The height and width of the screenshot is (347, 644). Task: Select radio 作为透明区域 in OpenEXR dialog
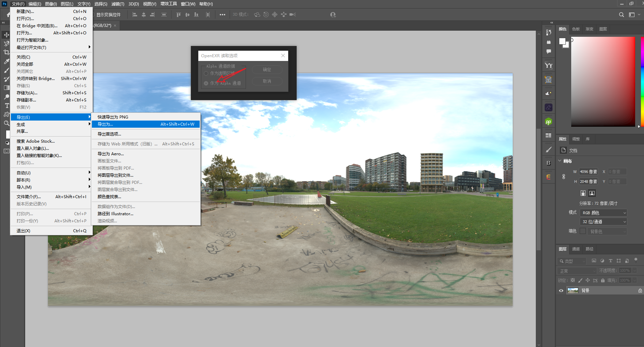(x=206, y=73)
